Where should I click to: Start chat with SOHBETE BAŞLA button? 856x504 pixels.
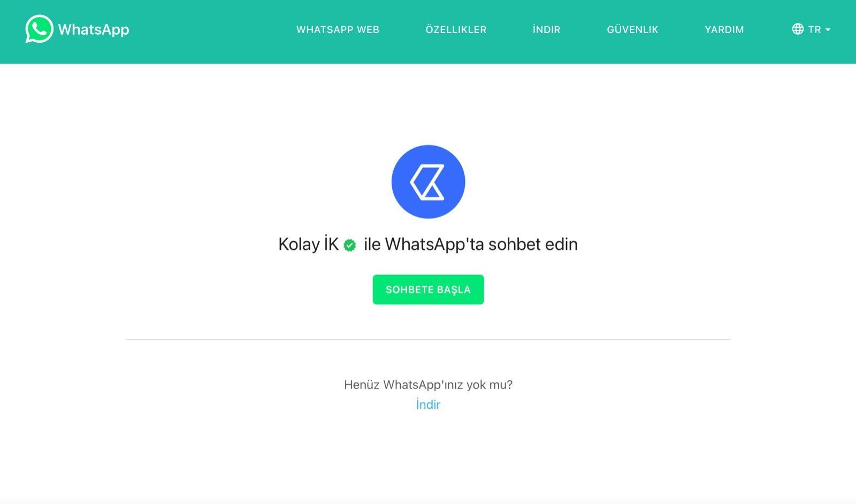[428, 289]
